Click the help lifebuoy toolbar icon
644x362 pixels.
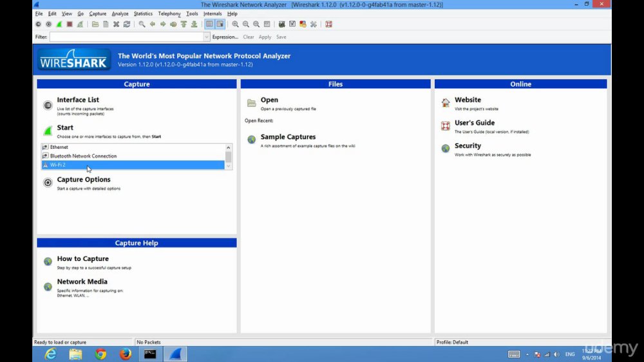(328, 24)
